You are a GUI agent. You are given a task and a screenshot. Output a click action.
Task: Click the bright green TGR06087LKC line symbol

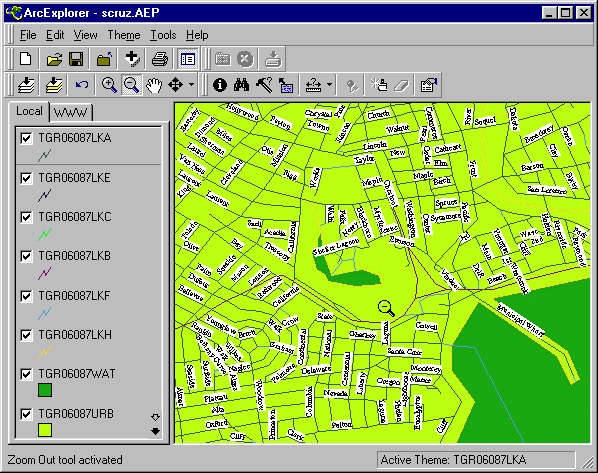[45, 234]
